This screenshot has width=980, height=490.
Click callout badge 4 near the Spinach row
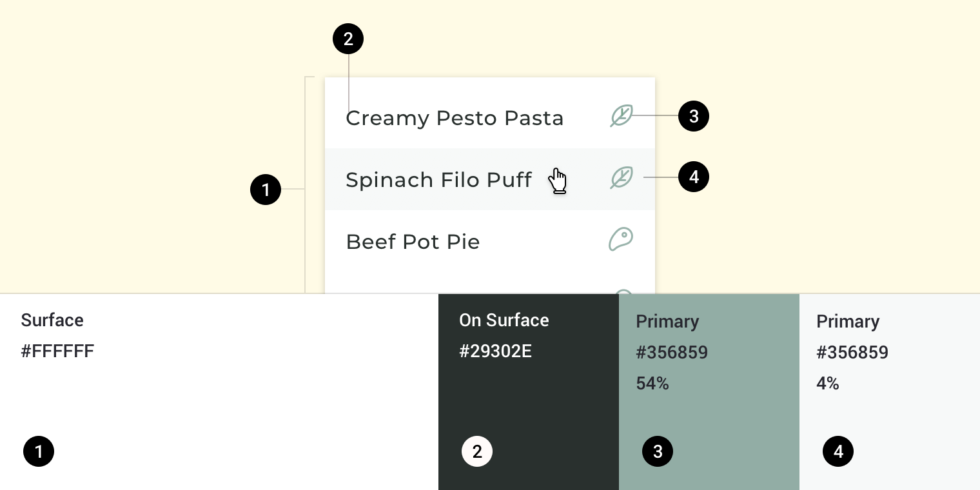point(694,177)
